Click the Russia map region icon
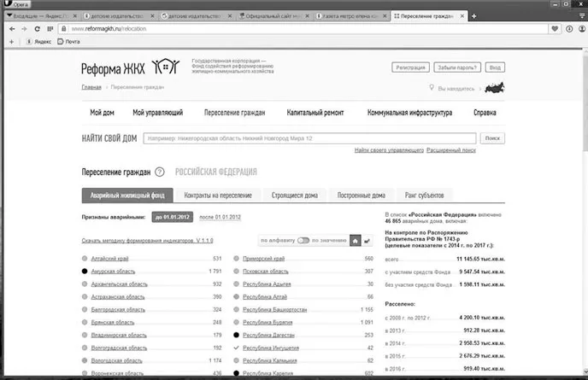588x380 pixels. point(495,88)
